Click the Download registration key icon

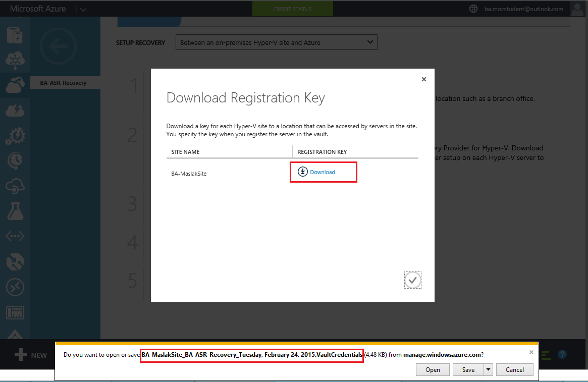[x=302, y=172]
